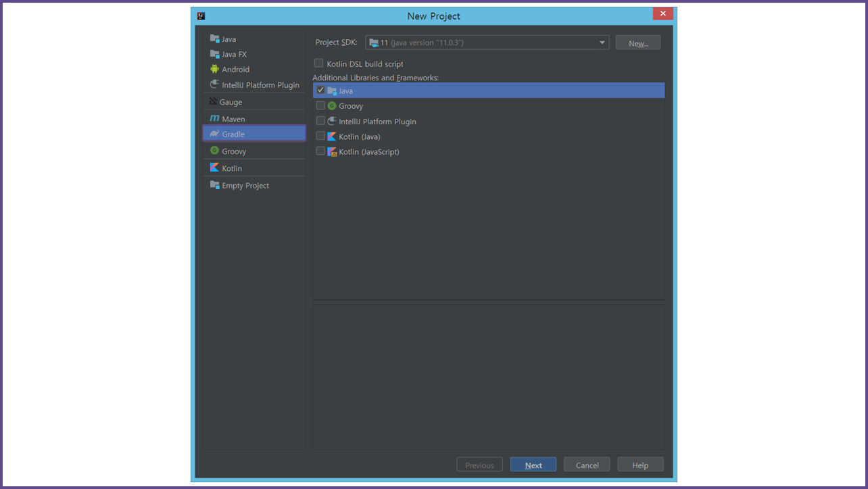This screenshot has height=489, width=868.
Task: Select the 'Gradle' list label
Action: pyautogui.click(x=233, y=134)
